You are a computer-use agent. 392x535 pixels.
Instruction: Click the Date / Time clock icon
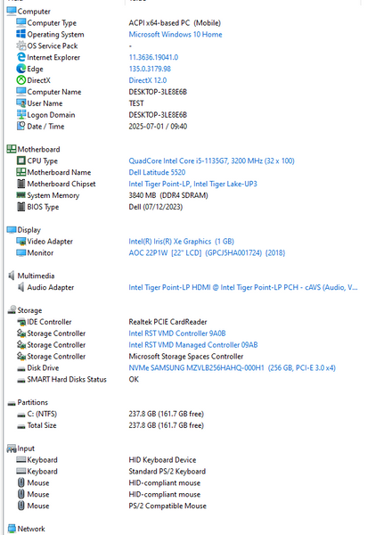coord(20,126)
